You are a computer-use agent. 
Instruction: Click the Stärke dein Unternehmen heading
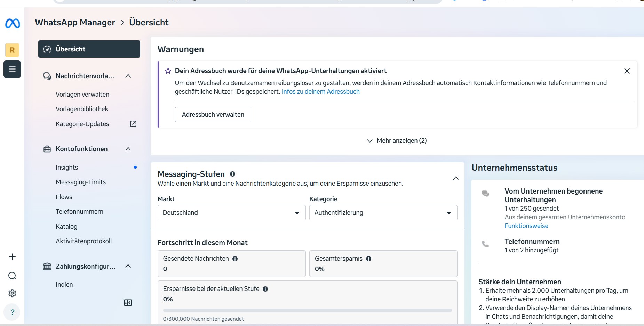(520, 282)
